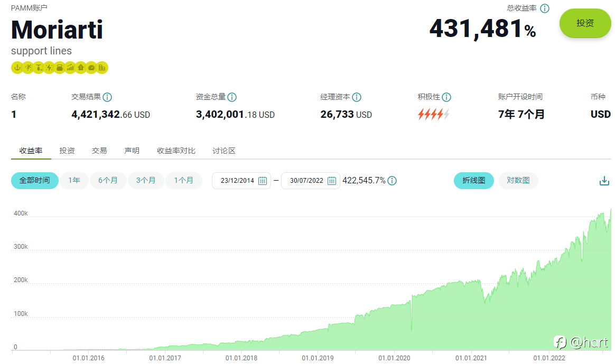Open info icon beside 422,545.7%
This screenshot has width=615, height=364.
[392, 181]
